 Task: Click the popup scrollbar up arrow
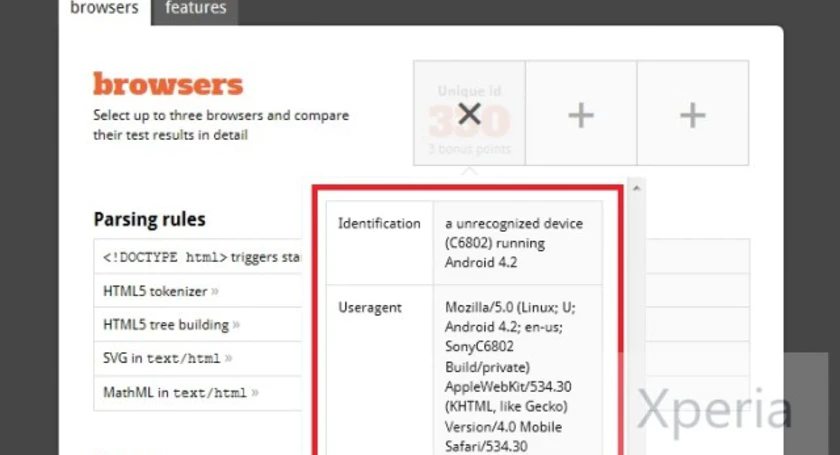point(636,188)
